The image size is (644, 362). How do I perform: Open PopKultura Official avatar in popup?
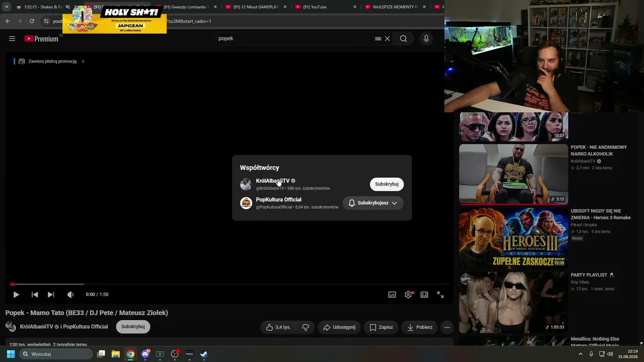point(246,203)
